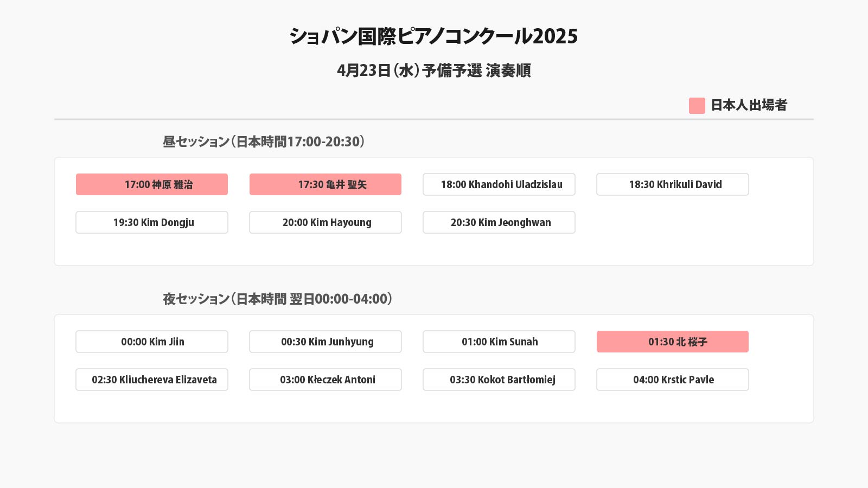Select the 17:30 亀井 聖矢 slot
The width and height of the screenshot is (868, 488).
325,184
